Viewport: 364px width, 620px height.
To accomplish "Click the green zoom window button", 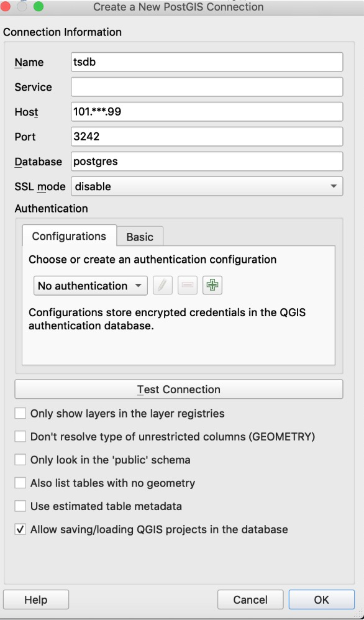I will 39,6.
